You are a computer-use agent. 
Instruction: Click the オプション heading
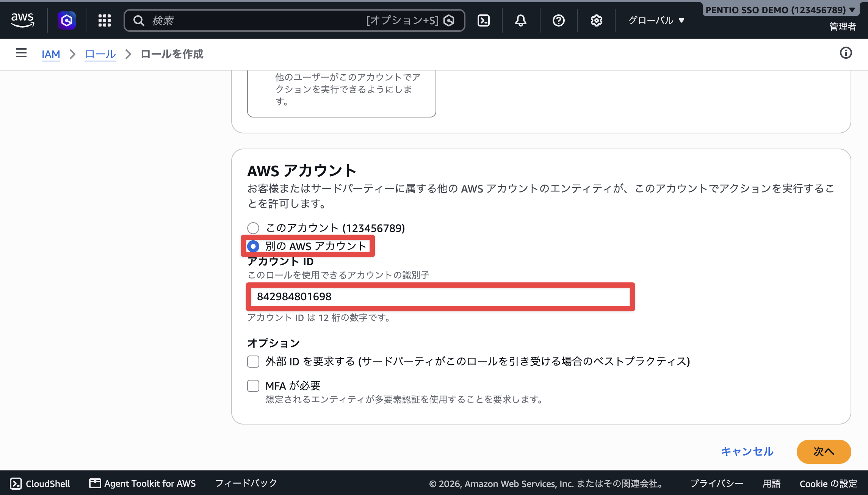click(273, 343)
